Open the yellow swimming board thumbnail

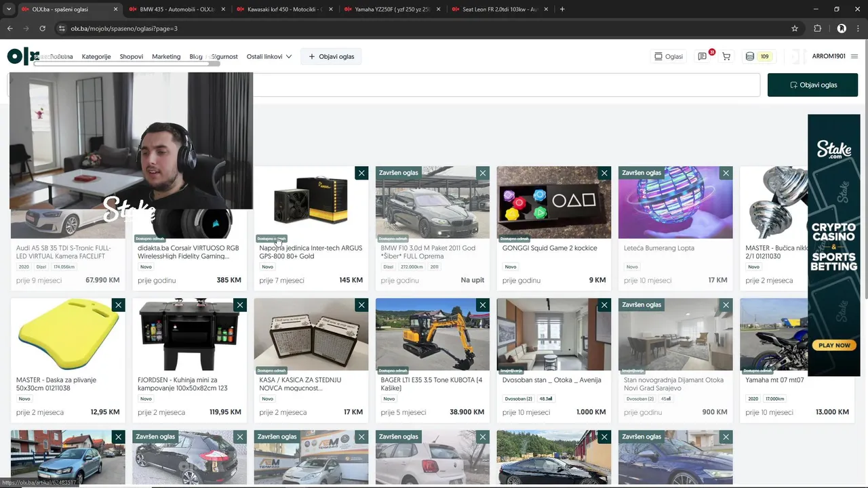point(68,334)
